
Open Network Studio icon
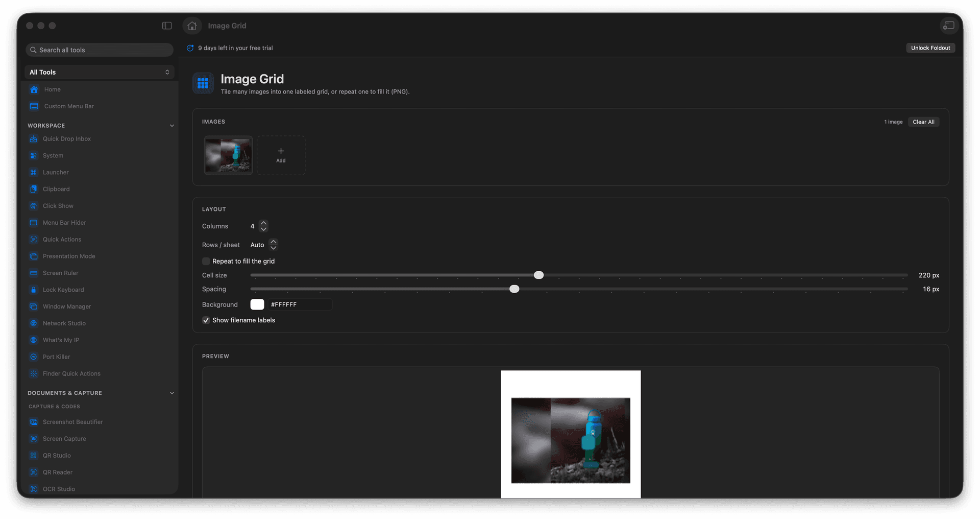pyautogui.click(x=34, y=323)
